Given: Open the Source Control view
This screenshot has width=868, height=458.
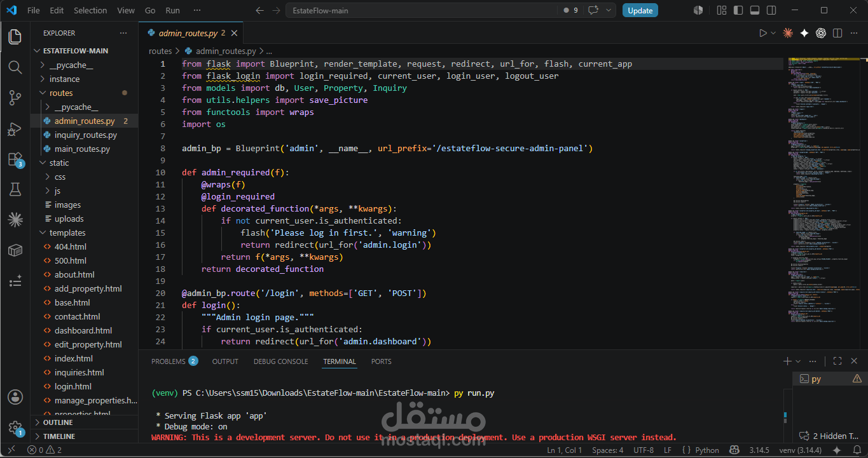Looking at the screenshot, I should coord(15,97).
